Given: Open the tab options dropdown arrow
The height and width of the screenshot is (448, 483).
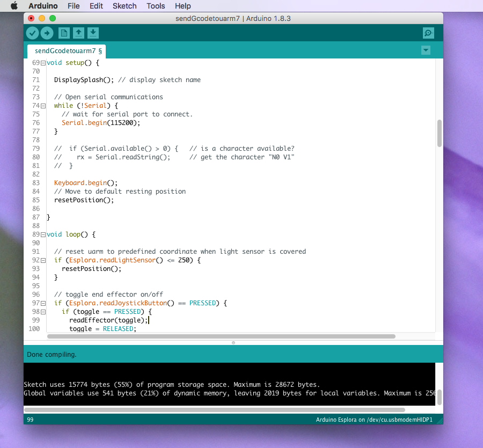Looking at the screenshot, I should pos(426,50).
